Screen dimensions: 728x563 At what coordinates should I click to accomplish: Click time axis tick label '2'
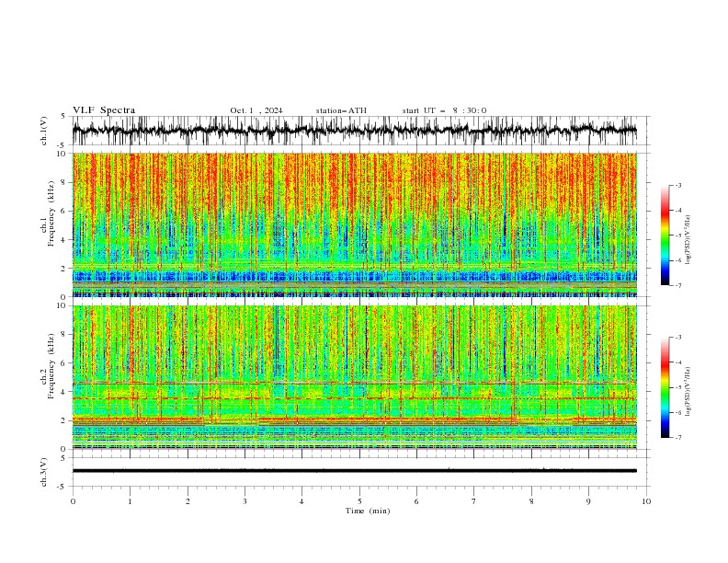pyautogui.click(x=188, y=501)
